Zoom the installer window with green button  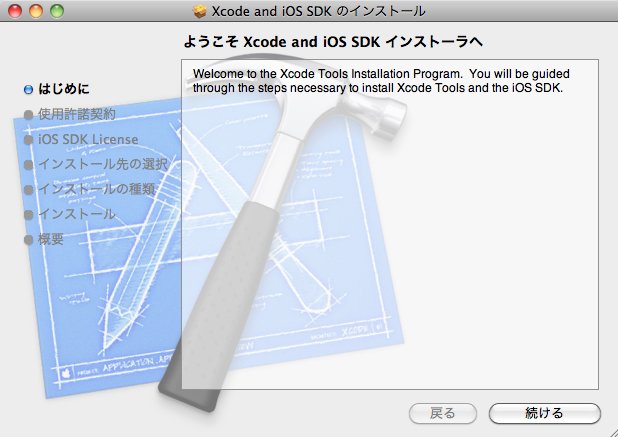57,11
